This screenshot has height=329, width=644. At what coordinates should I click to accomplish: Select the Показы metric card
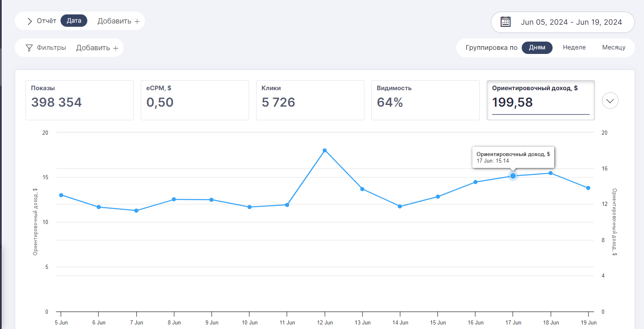coord(79,100)
